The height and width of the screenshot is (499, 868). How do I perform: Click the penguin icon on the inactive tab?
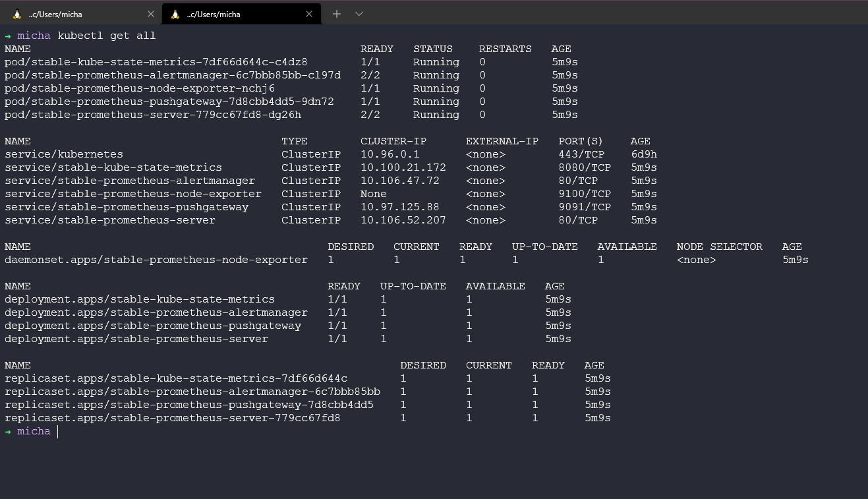coord(17,14)
